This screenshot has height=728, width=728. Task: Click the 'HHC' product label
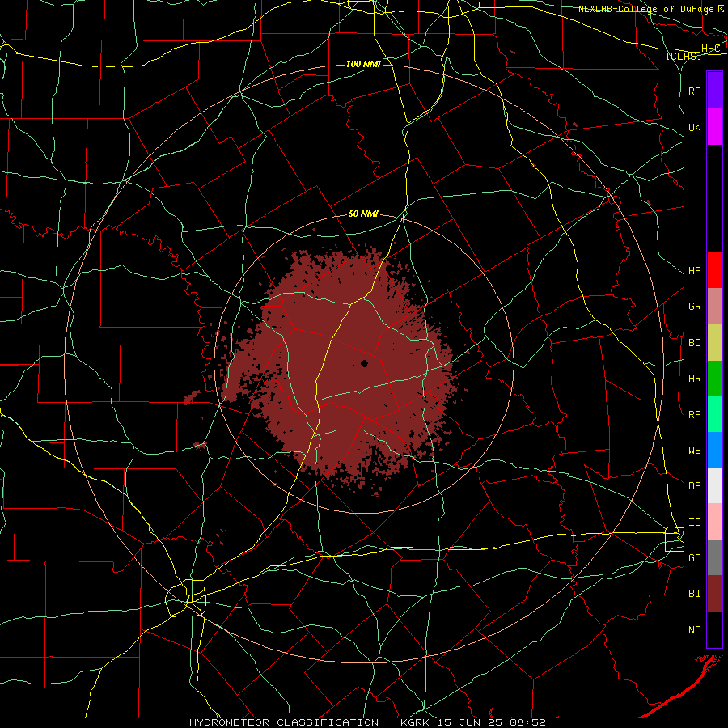click(x=710, y=49)
